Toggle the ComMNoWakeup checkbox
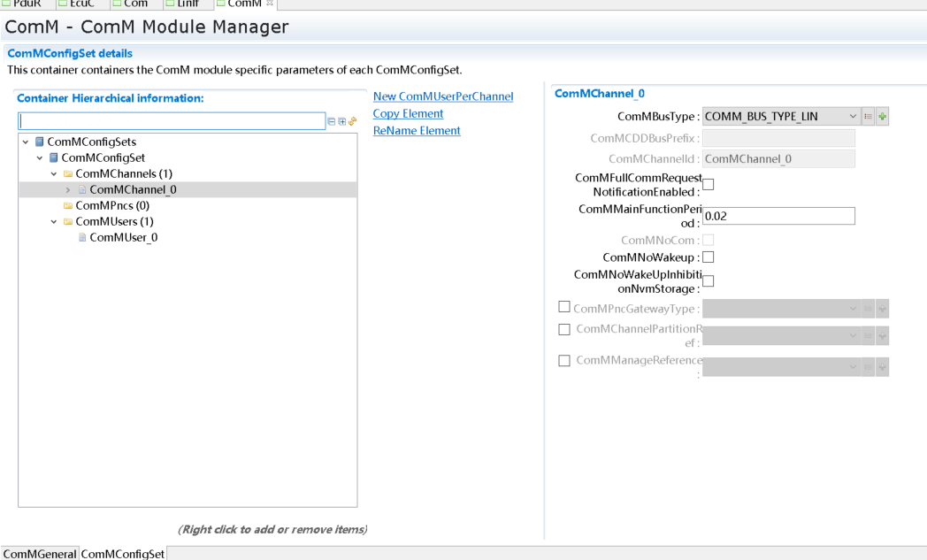The image size is (927, 560). pyautogui.click(x=708, y=257)
